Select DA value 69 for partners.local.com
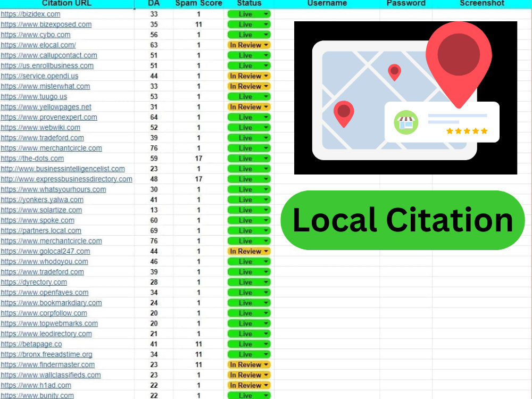 pyautogui.click(x=154, y=231)
